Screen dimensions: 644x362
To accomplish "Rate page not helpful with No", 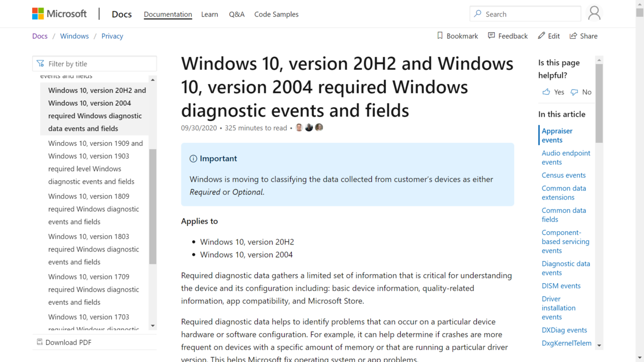I will (x=581, y=92).
